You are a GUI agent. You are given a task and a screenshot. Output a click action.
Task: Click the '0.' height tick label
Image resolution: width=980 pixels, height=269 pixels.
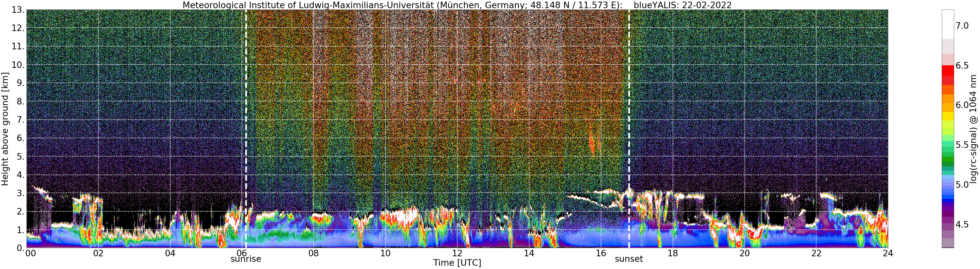[x=20, y=248]
